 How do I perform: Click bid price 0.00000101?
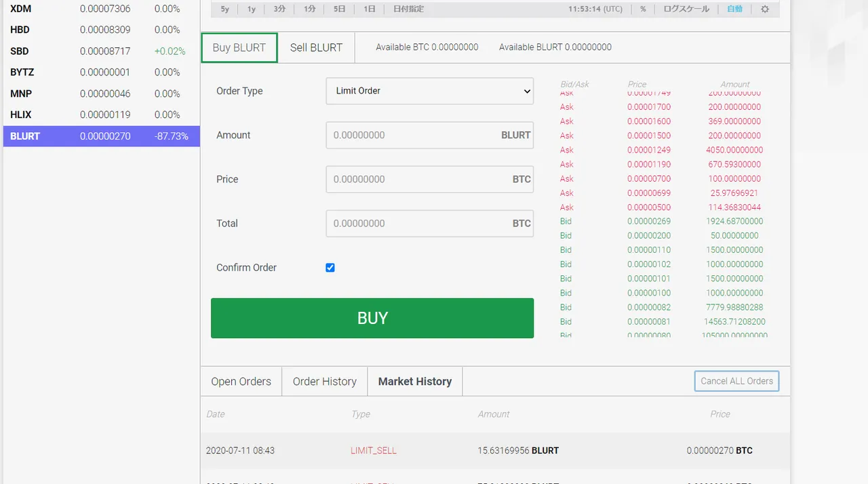click(x=649, y=279)
